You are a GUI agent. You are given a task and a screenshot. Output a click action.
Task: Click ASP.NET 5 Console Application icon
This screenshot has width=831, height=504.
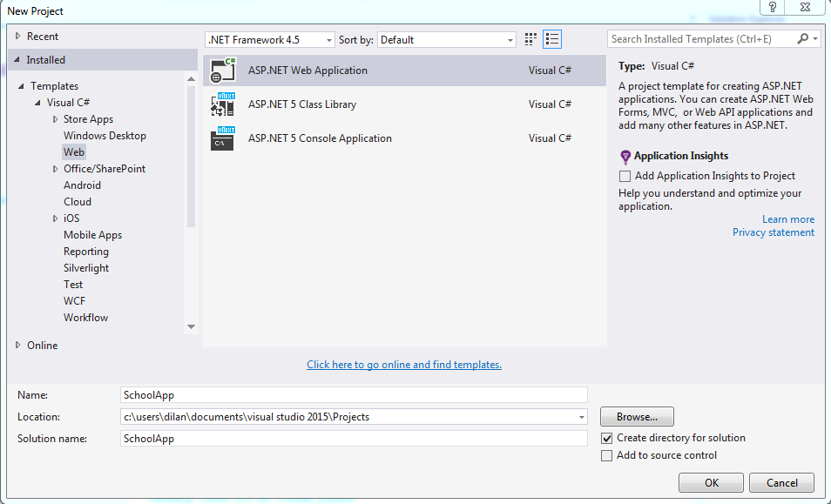pos(223,138)
